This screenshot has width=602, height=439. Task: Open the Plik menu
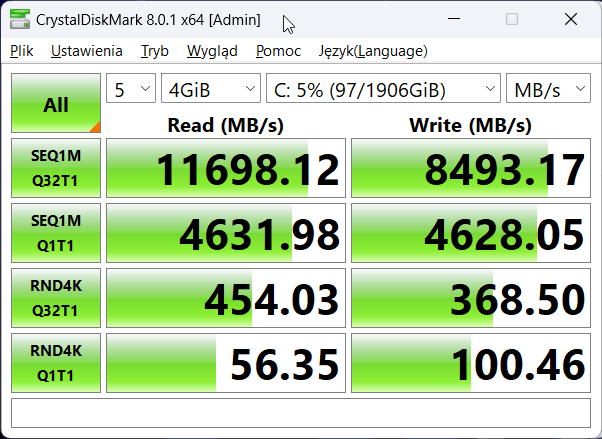coord(21,51)
